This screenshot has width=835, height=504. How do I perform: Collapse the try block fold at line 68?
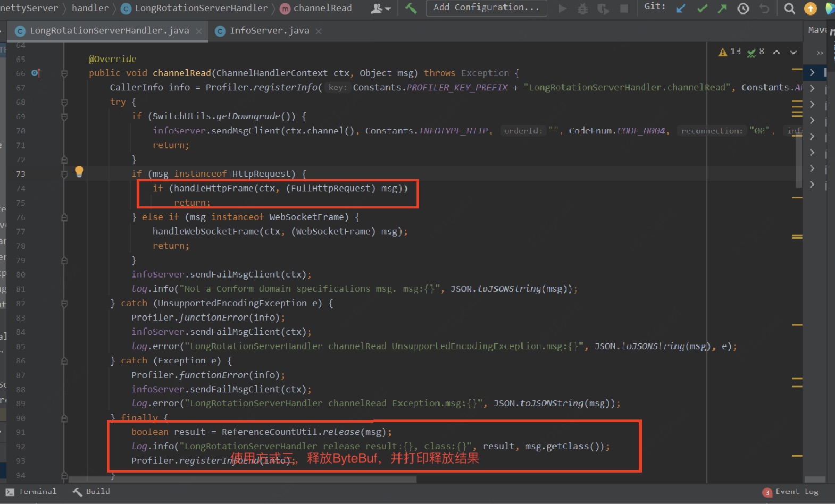[64, 102]
